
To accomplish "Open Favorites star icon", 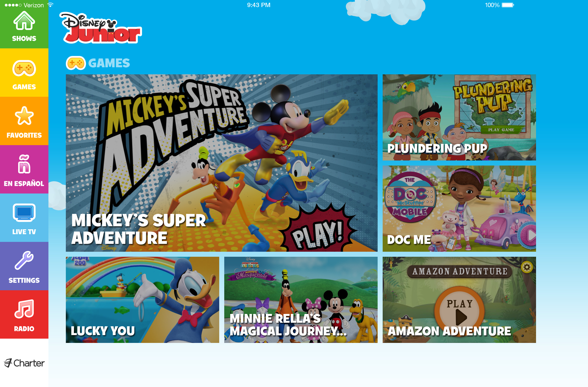I will tap(24, 116).
